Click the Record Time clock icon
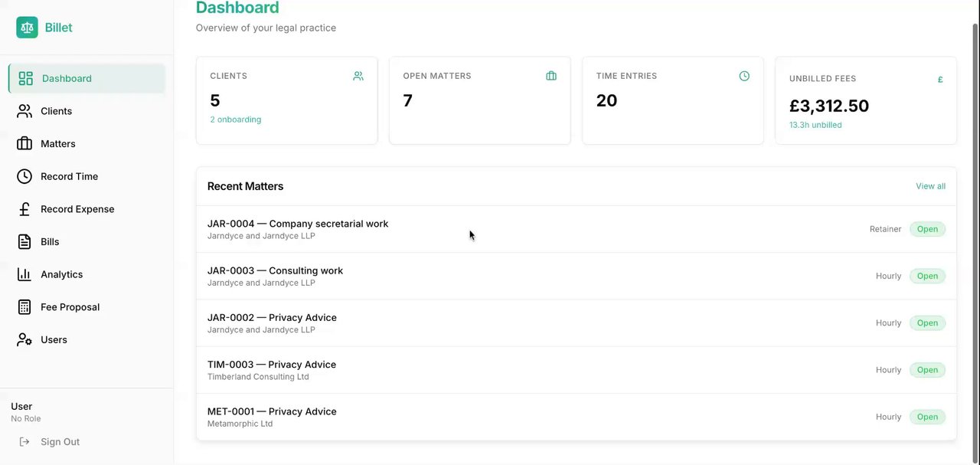980x465 pixels. 24,176
